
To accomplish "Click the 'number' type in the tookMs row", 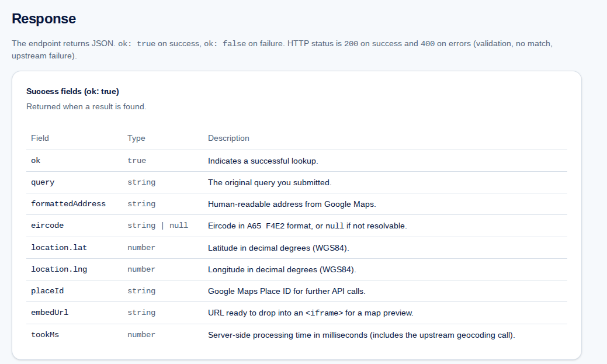I will 141,335.
